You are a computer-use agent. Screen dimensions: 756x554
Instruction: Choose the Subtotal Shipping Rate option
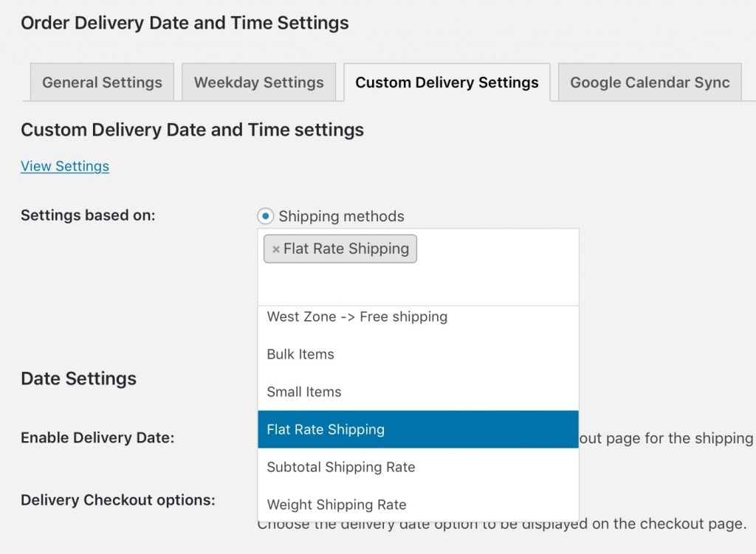pos(341,467)
